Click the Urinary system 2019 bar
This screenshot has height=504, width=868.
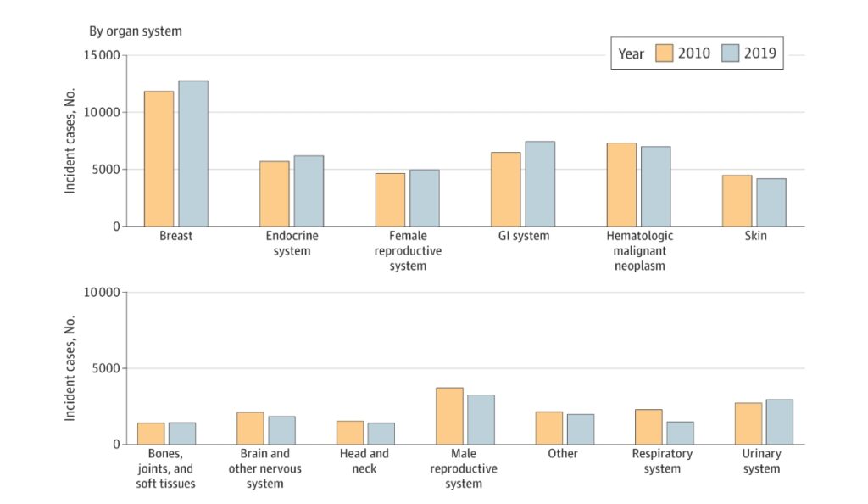click(x=780, y=422)
